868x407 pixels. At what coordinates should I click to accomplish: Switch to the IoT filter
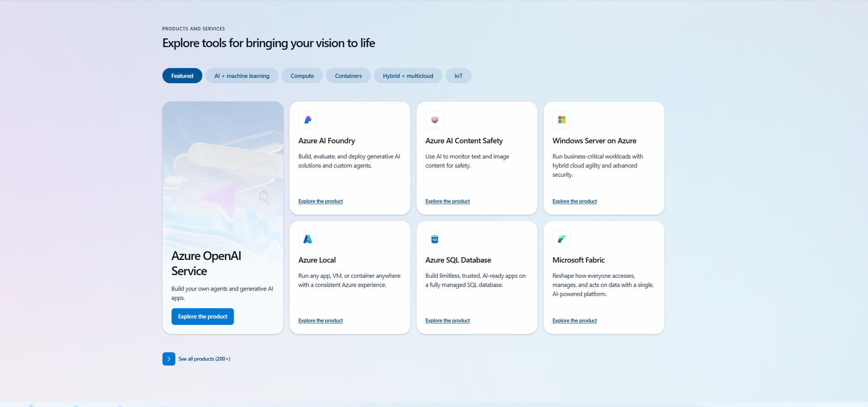458,75
